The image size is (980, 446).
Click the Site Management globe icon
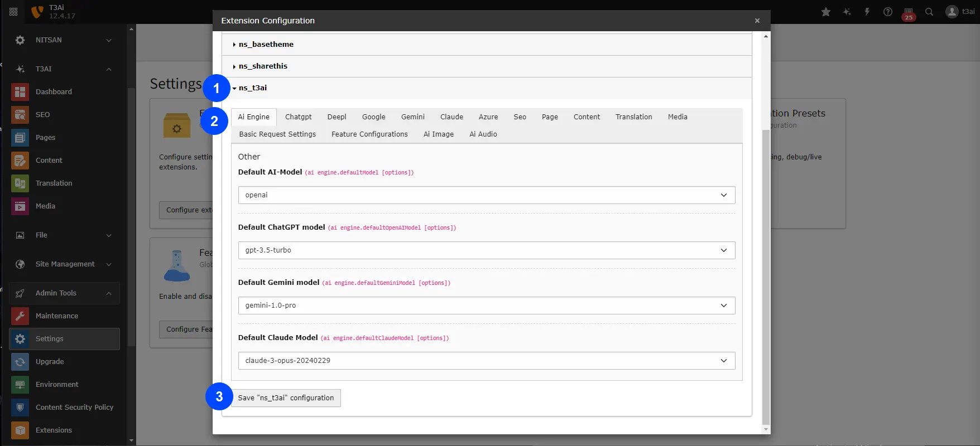(x=20, y=264)
